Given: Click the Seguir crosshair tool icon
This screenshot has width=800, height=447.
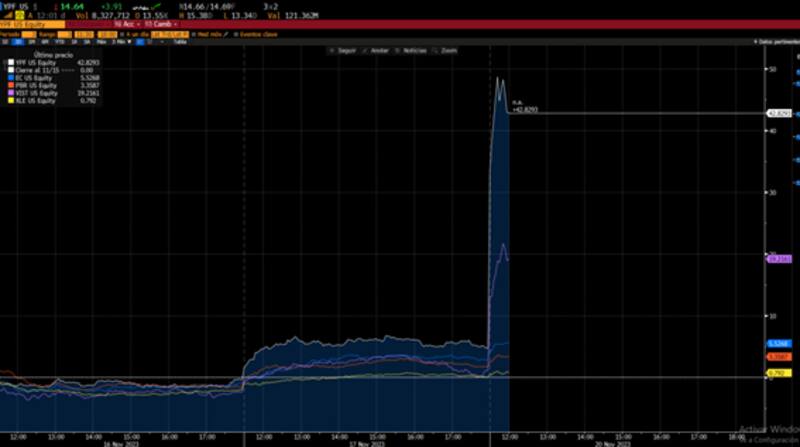Looking at the screenshot, I should (x=334, y=49).
